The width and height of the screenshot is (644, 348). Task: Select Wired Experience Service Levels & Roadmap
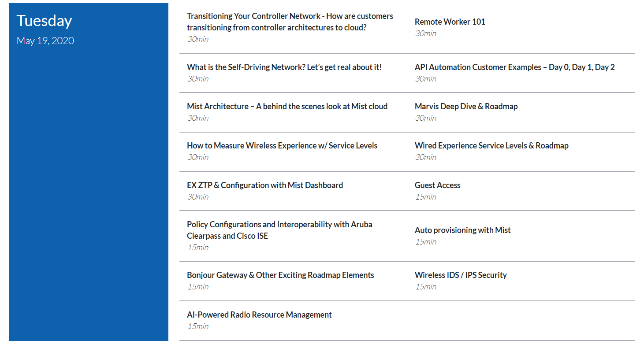(491, 145)
